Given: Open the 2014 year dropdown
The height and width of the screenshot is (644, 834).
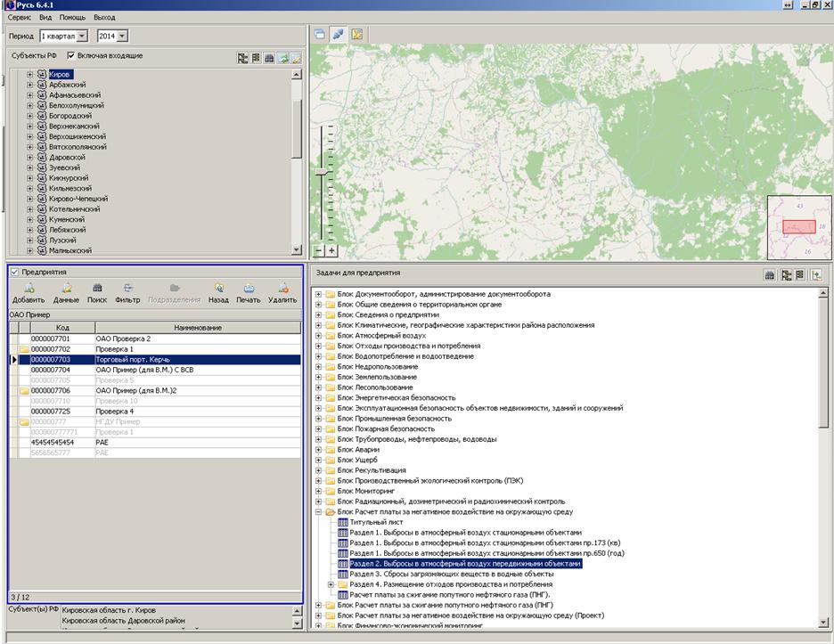Looking at the screenshot, I should point(122,36).
